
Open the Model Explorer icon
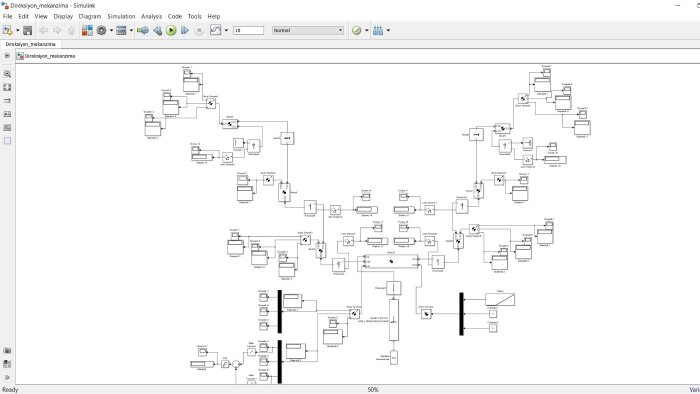click(121, 30)
